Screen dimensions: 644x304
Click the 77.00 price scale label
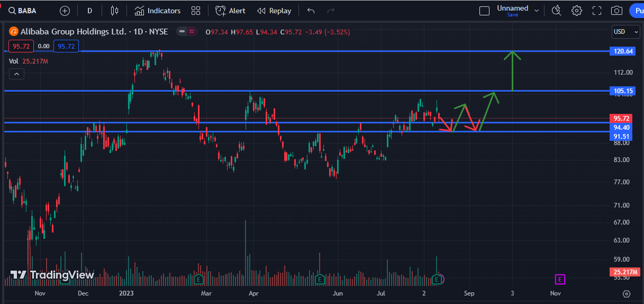coord(621,182)
